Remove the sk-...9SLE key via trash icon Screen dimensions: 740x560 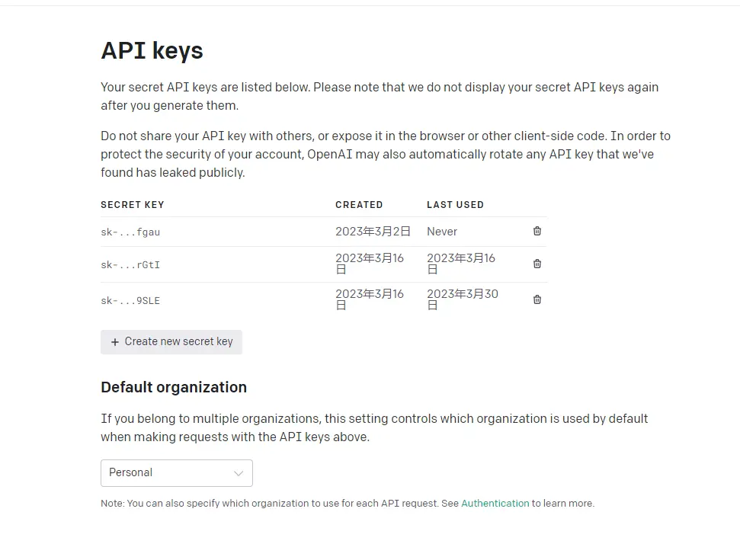point(537,299)
